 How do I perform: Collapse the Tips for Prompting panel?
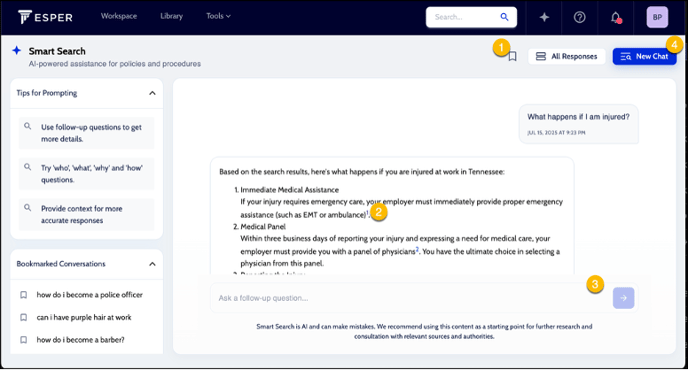pos(152,93)
